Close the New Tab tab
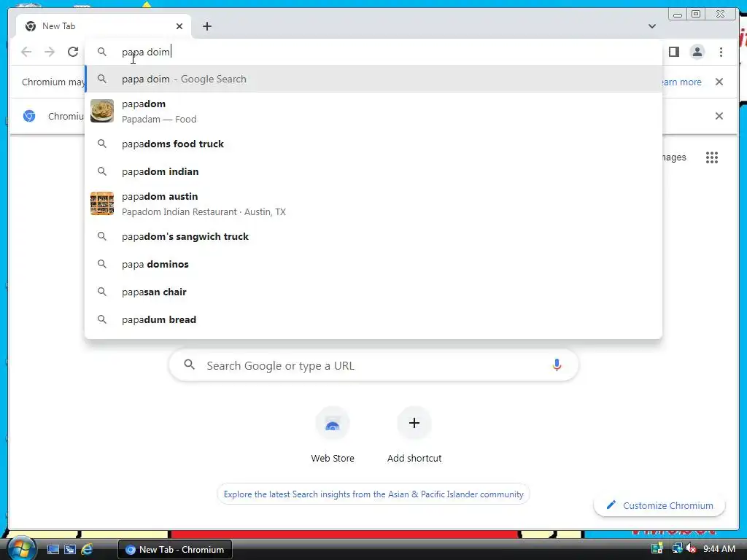 click(179, 26)
